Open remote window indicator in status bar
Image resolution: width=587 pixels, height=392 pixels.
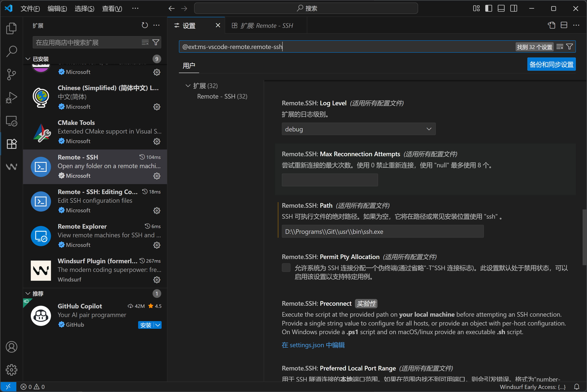coord(8,386)
